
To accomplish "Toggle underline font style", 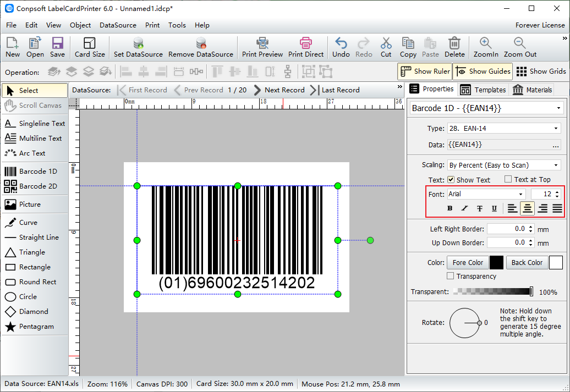I will point(495,208).
